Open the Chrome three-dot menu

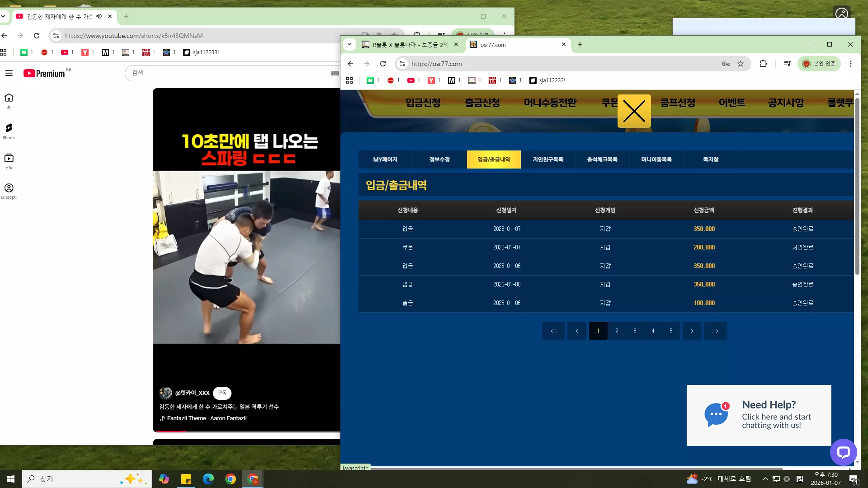coord(851,64)
